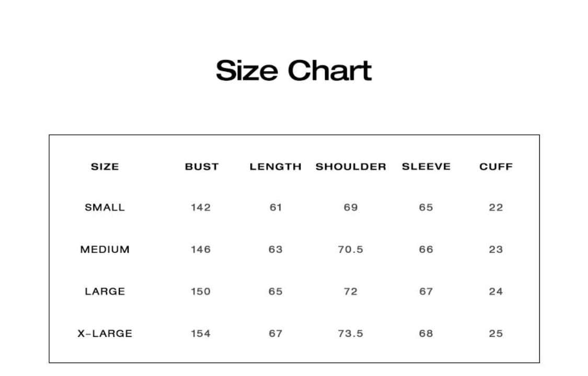Click length value 65 for Large
The width and height of the screenshot is (588, 376).
(275, 292)
